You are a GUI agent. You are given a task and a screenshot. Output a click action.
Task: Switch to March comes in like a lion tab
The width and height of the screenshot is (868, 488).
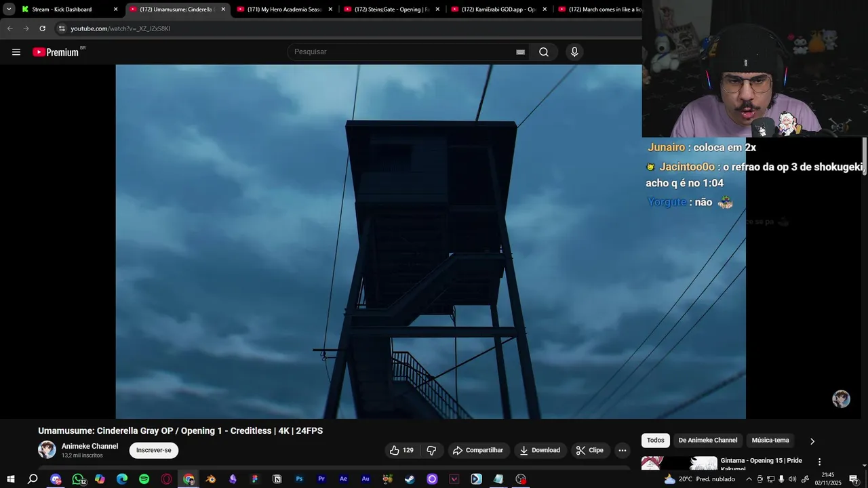coord(599,9)
